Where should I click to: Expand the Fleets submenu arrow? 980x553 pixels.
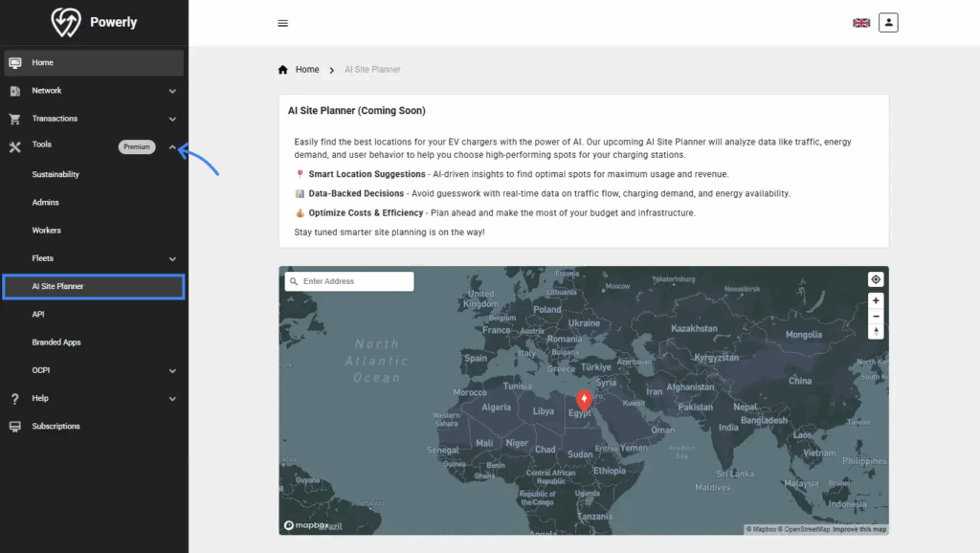[x=172, y=258]
